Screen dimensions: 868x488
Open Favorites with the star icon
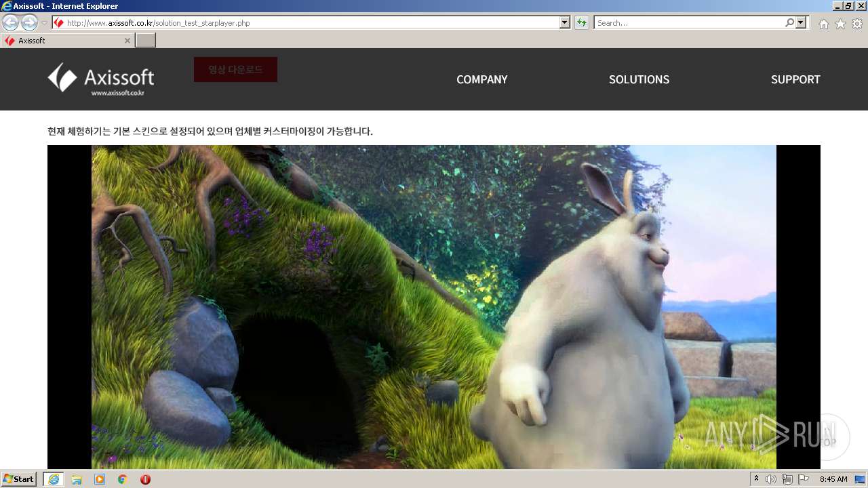[840, 24]
